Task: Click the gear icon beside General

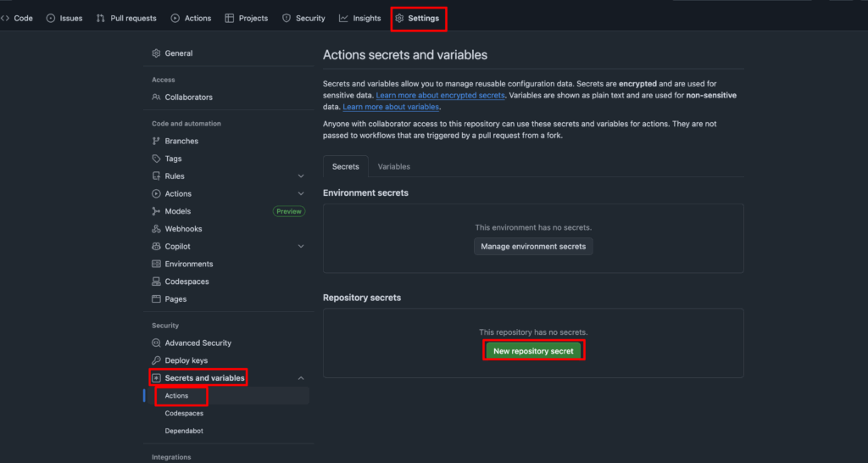Action: [x=156, y=53]
